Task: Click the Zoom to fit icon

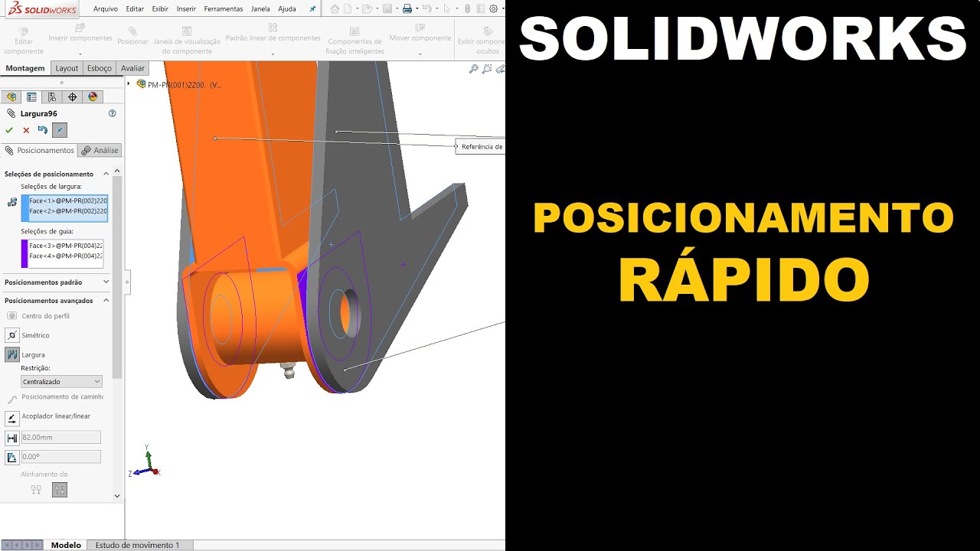Action: (474, 69)
